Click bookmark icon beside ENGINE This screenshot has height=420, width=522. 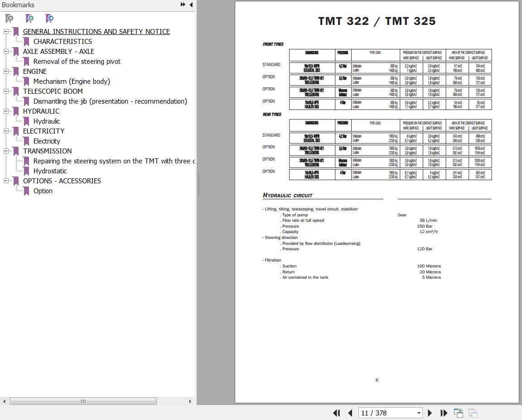16,72
